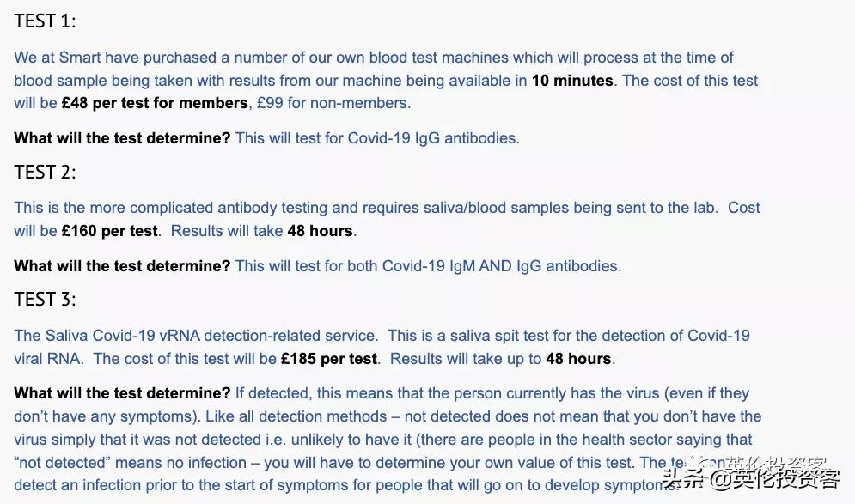Open "This will test for Covid-19 IgG antibodies" text

pyautogui.click(x=377, y=137)
